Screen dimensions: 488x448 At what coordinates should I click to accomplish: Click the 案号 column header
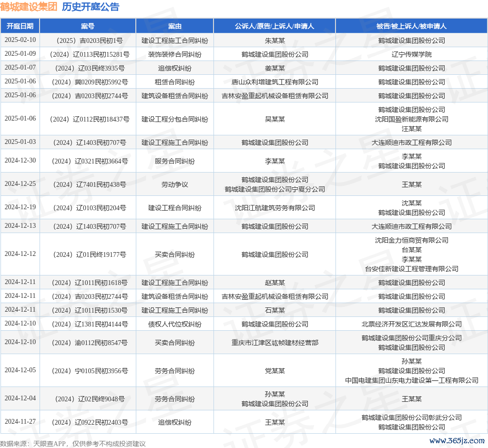[x=88, y=26]
